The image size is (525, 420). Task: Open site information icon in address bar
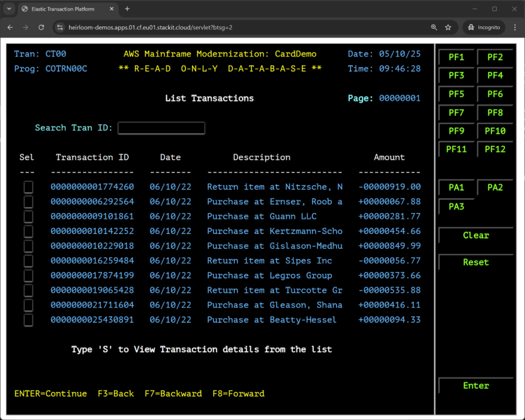(x=60, y=28)
